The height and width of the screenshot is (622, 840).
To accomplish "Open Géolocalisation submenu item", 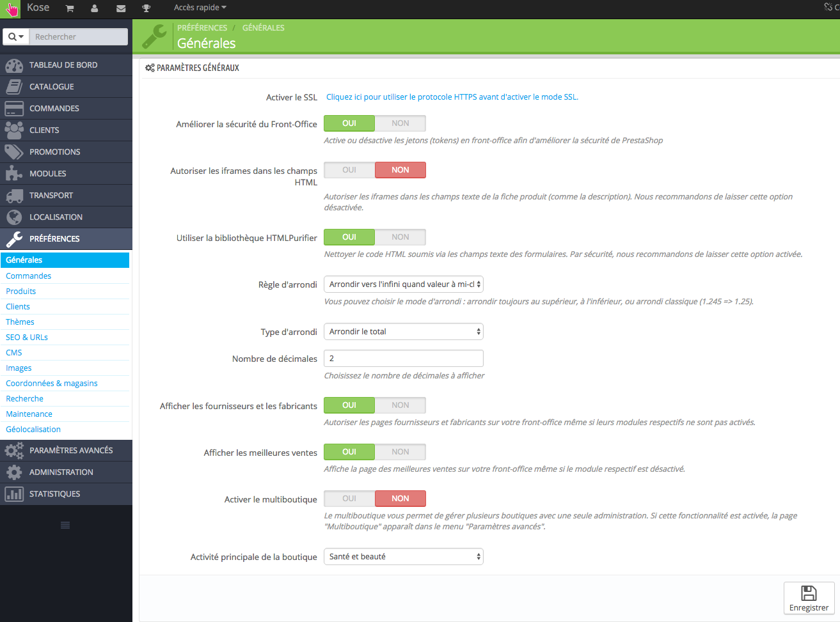I will tap(33, 430).
